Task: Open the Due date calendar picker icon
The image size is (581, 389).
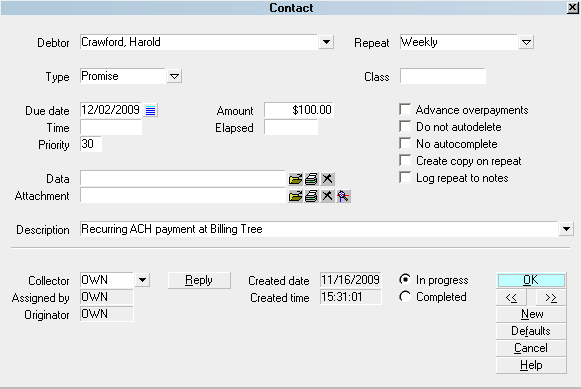Action: click(150, 110)
